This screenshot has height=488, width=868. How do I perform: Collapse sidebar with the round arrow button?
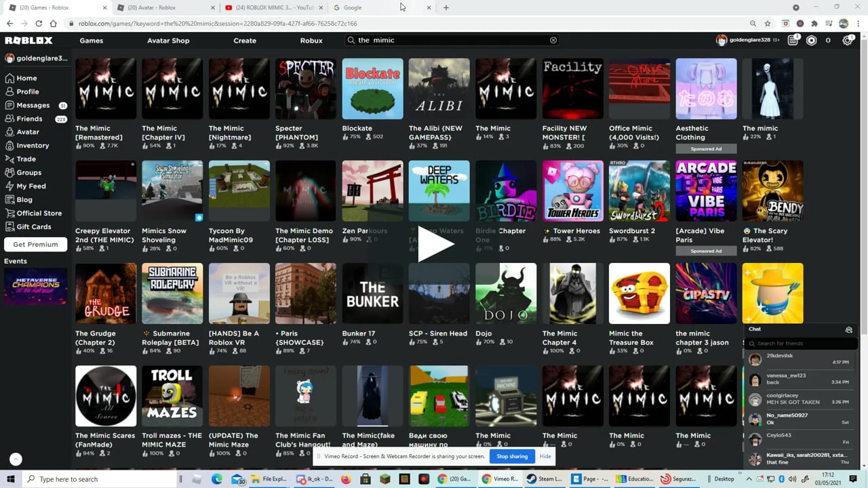(x=16, y=459)
